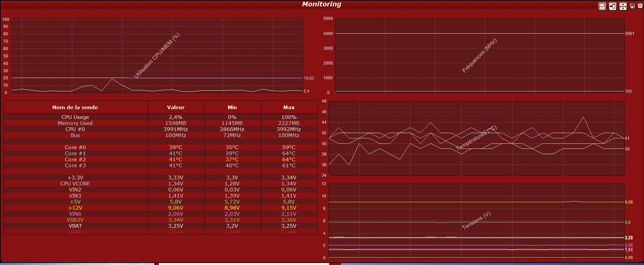Select the VBAT voltage probe row
This screenshot has height=265, width=644.
(75, 226)
